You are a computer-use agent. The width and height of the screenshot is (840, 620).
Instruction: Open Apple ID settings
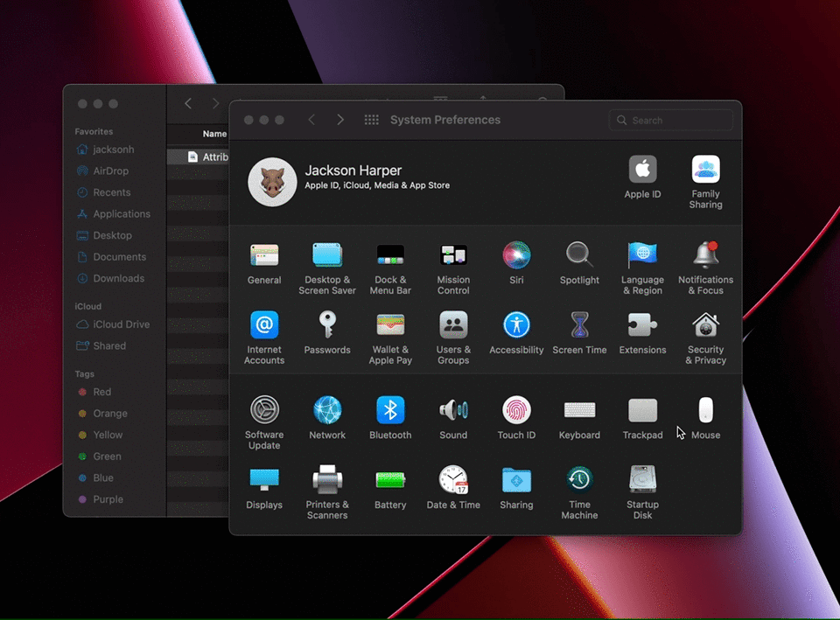coord(642,178)
